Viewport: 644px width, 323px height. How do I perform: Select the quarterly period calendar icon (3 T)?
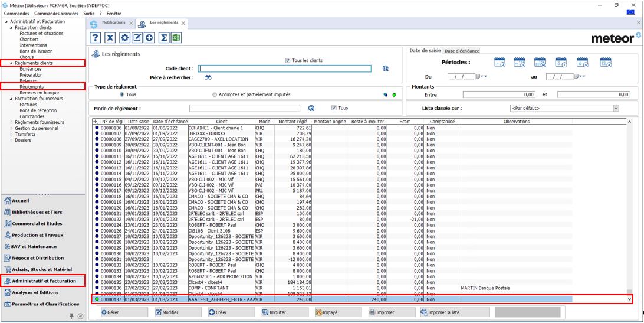coord(561,63)
